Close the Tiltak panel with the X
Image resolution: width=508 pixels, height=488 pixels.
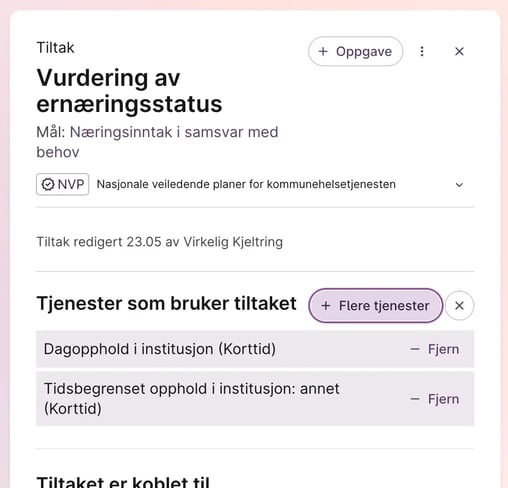pos(459,51)
